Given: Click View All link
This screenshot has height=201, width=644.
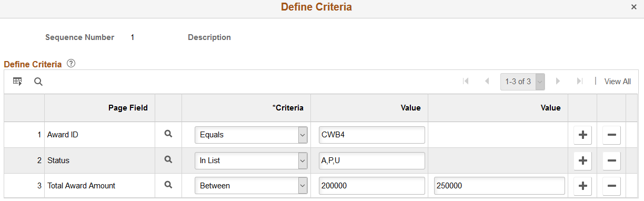Looking at the screenshot, I should pyautogui.click(x=618, y=82).
